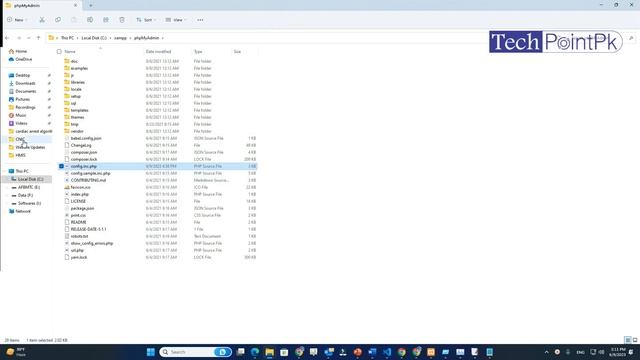Open Videos in the navigation pane

pyautogui.click(x=22, y=123)
